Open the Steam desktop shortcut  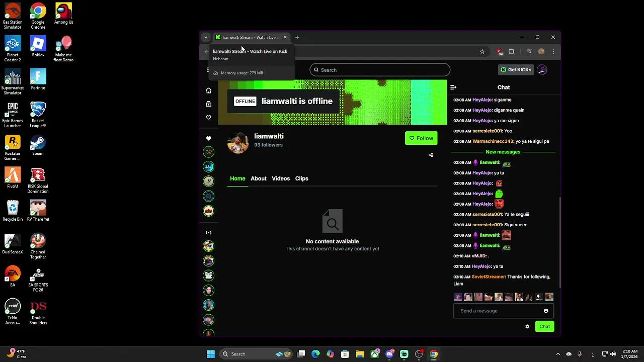[38, 145]
